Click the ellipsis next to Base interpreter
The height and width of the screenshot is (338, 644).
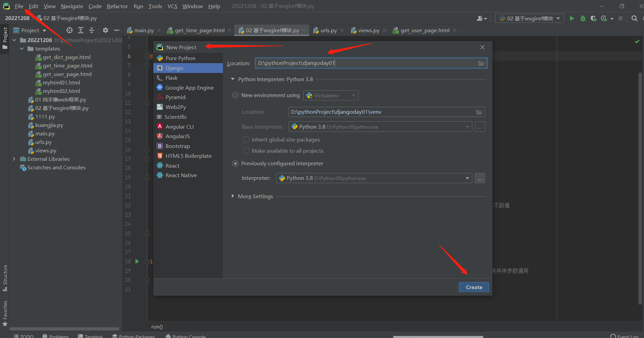[x=480, y=127]
